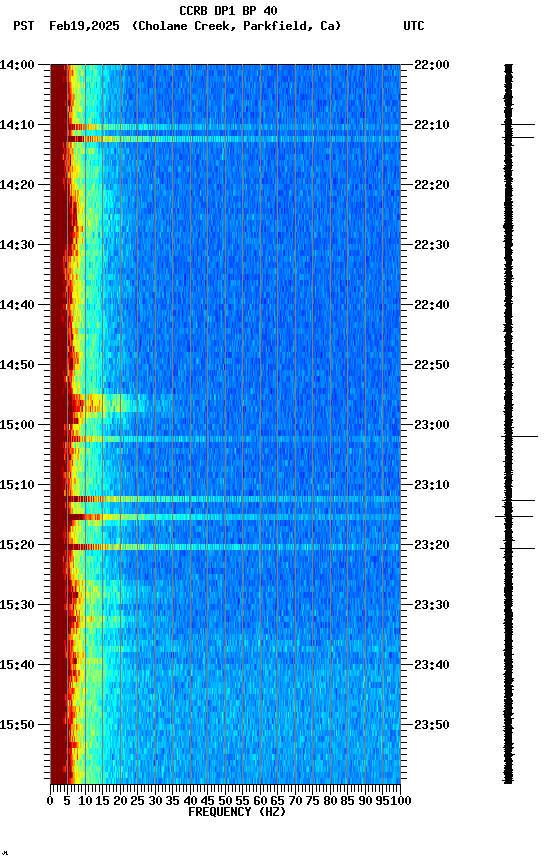Click the seismogram spike near 23:15 UTC

(x=514, y=516)
